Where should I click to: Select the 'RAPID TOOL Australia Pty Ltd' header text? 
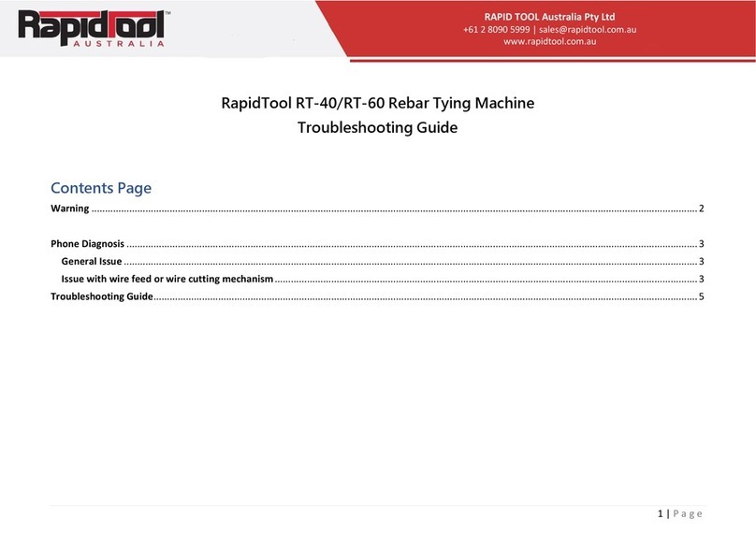click(x=549, y=17)
